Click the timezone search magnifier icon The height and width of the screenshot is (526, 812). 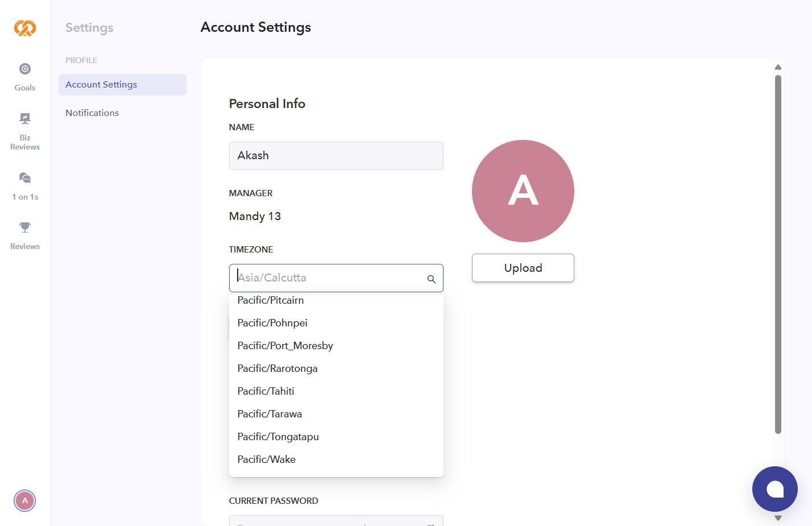click(432, 279)
